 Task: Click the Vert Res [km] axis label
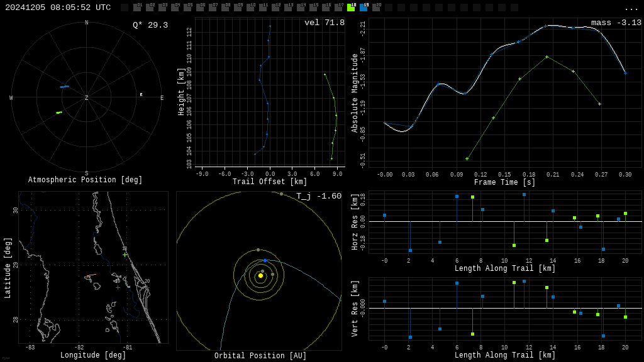(x=355, y=309)
